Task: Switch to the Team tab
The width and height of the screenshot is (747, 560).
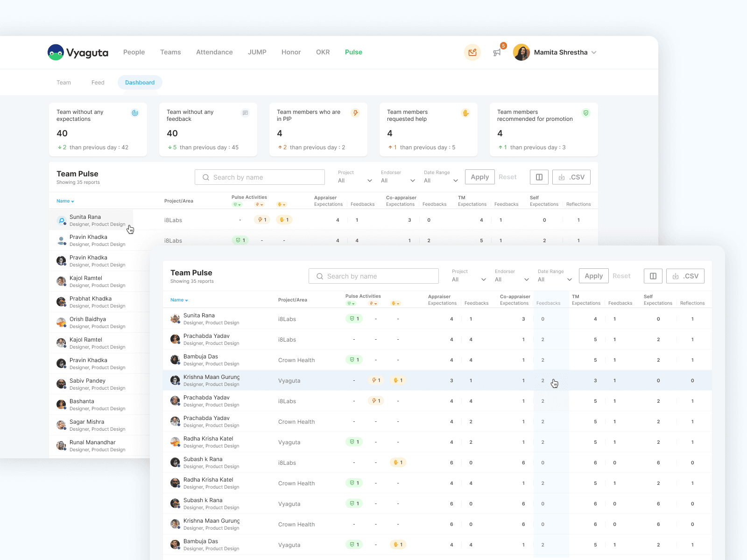Action: click(x=63, y=83)
